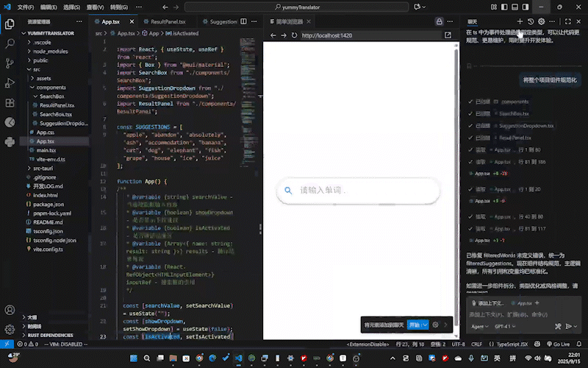This screenshot has height=368, width=588.
Task: Click the 请输入单词 search input field
Action: [x=360, y=191]
